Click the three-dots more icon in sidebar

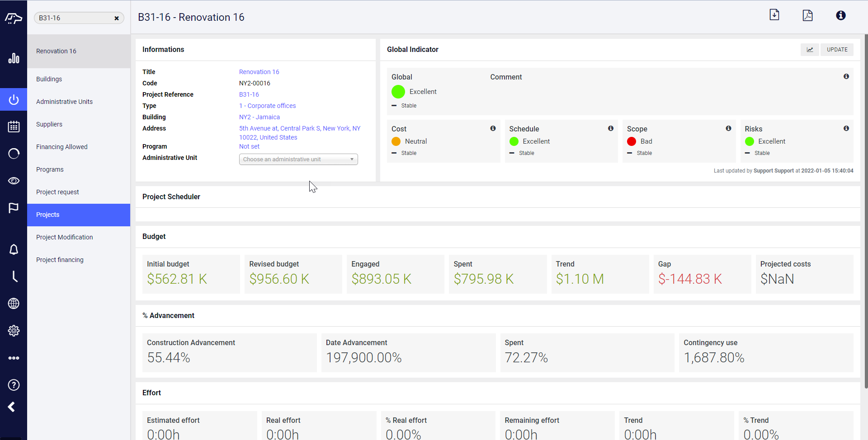click(x=14, y=358)
